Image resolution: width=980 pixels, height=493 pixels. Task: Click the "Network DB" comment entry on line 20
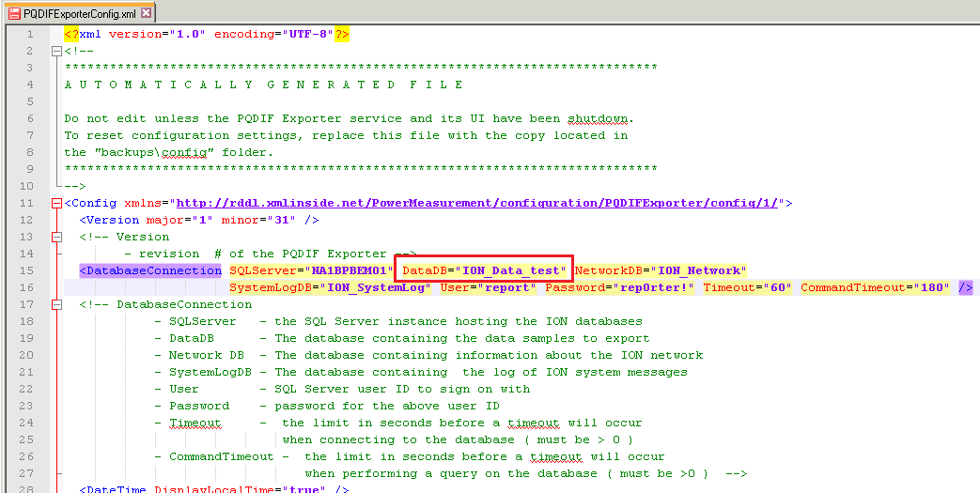[x=207, y=356]
